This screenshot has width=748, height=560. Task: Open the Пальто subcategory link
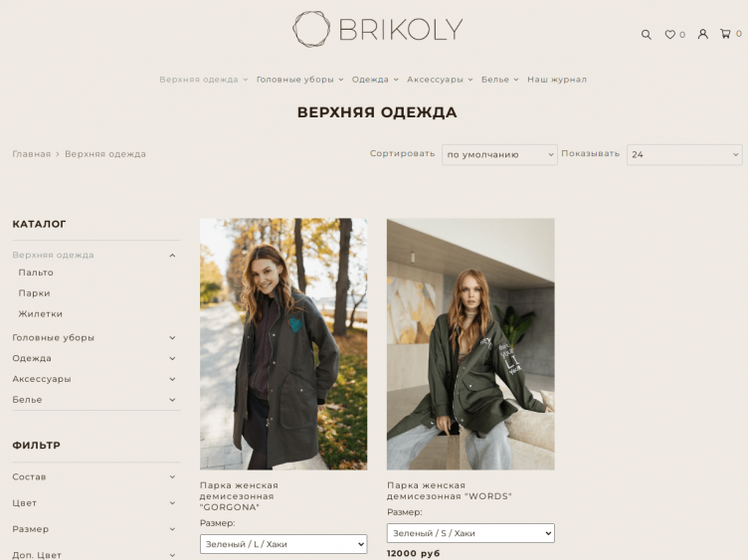36,273
